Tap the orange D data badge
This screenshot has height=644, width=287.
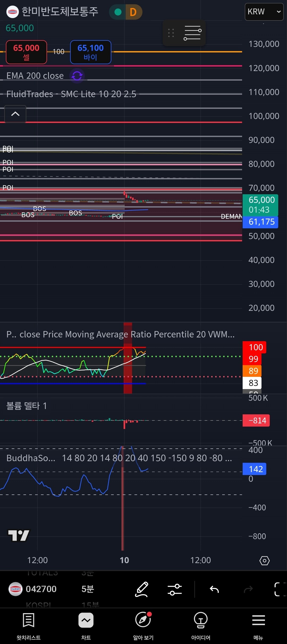point(133,12)
